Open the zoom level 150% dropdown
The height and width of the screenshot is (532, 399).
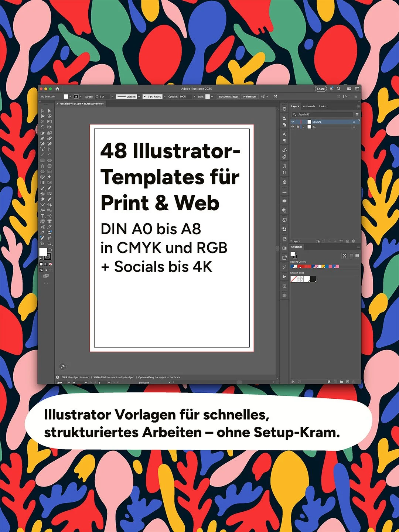(x=69, y=382)
